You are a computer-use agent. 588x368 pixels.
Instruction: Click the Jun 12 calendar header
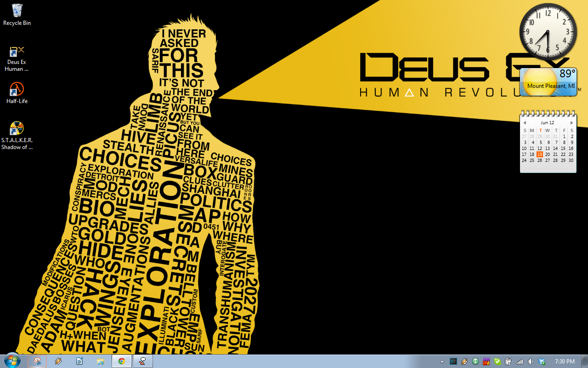pos(547,123)
